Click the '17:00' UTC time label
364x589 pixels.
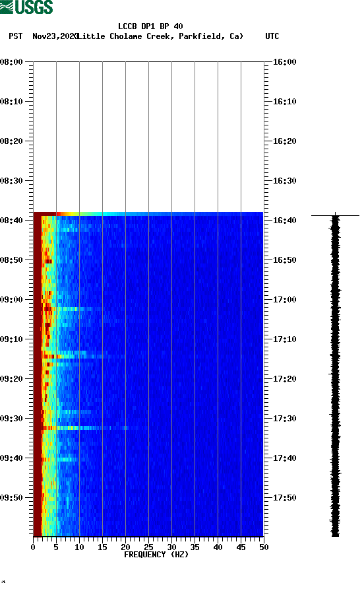(284, 300)
